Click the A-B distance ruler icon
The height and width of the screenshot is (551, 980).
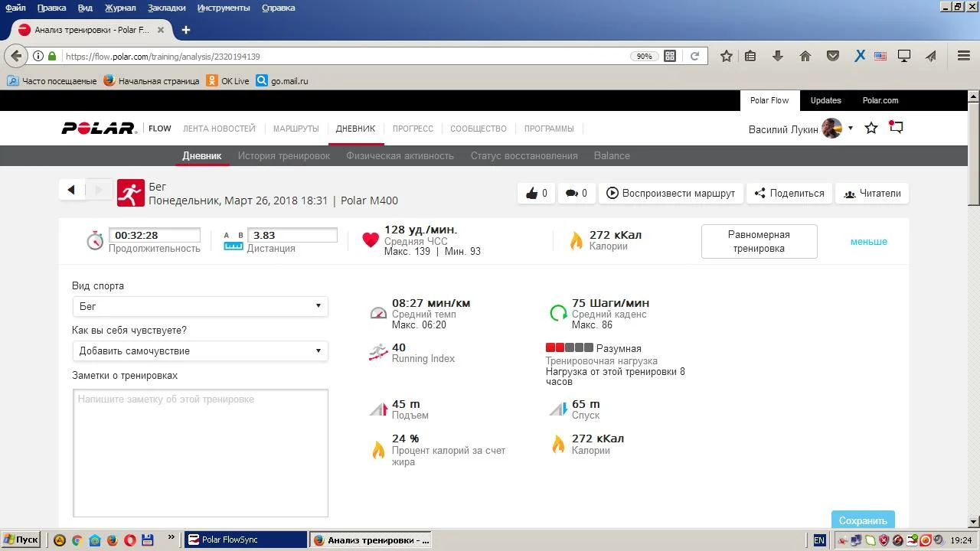tap(233, 240)
